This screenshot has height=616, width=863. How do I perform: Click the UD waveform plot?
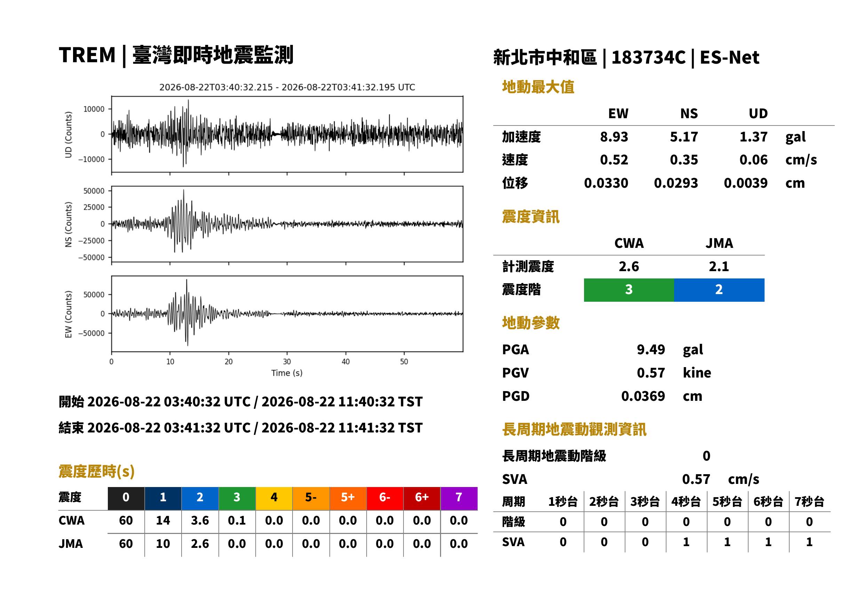[x=287, y=134]
